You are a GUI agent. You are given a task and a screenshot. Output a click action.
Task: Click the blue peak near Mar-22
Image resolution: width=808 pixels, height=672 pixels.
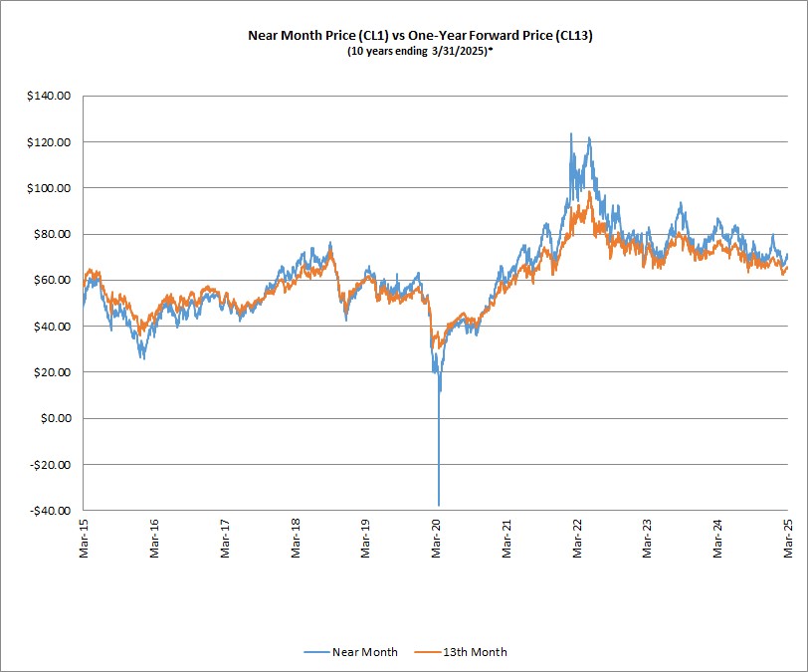[x=571, y=135]
